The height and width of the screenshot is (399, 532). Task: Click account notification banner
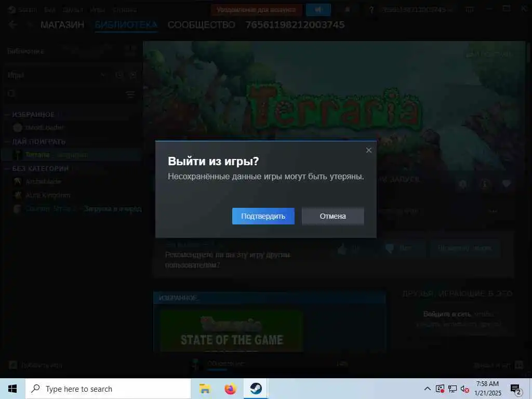(x=256, y=10)
